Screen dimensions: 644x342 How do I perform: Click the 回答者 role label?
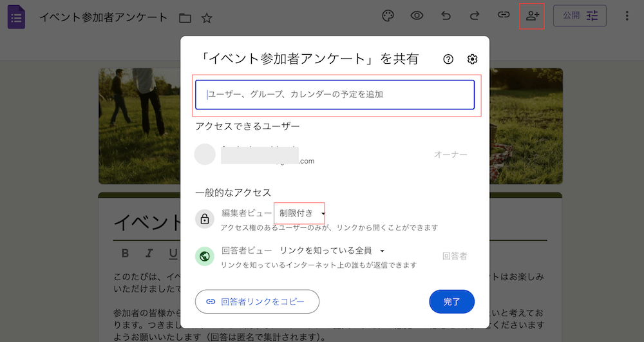(455, 256)
